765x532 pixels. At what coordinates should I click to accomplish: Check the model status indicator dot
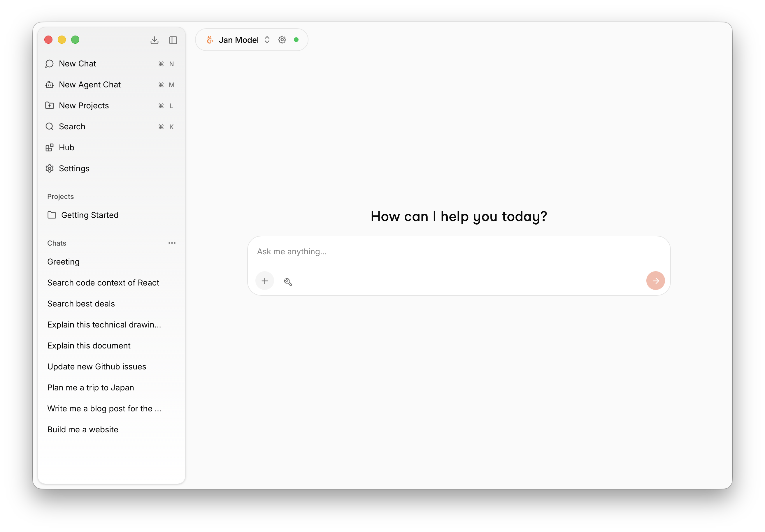(296, 39)
